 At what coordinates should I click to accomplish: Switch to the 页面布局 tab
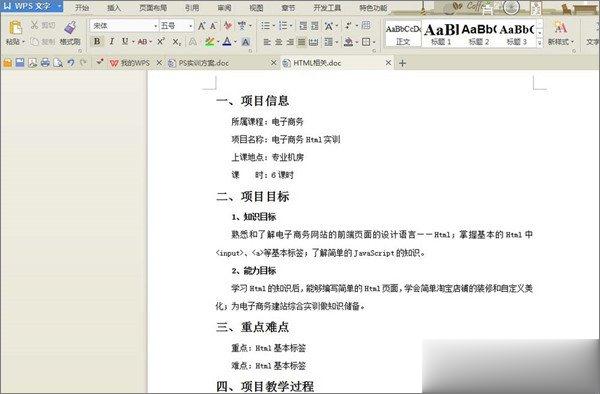click(153, 8)
